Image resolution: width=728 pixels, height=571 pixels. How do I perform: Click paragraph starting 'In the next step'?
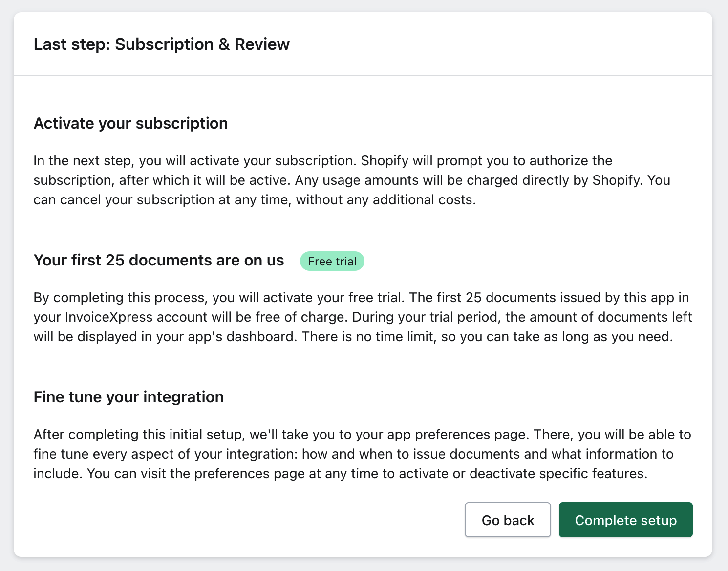point(352,180)
